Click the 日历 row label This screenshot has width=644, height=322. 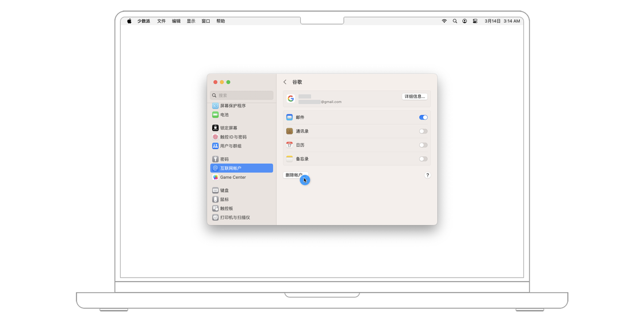pos(300,145)
